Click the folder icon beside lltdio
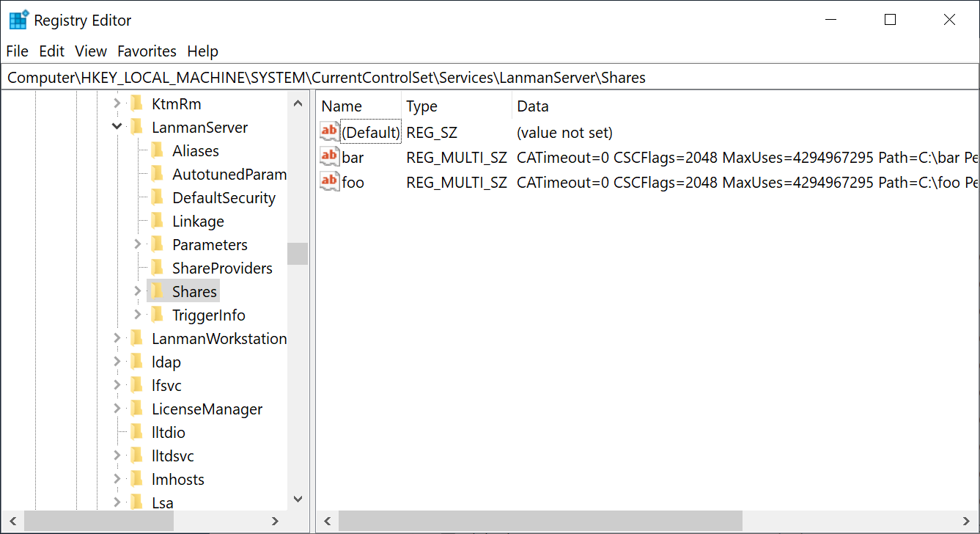The width and height of the screenshot is (980, 534). pyautogui.click(x=136, y=432)
